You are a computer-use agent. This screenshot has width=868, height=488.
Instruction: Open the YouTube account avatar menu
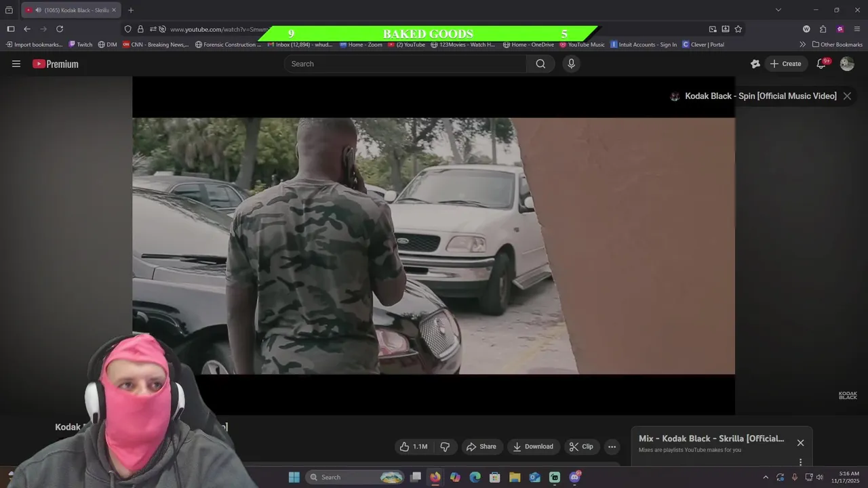pos(847,64)
